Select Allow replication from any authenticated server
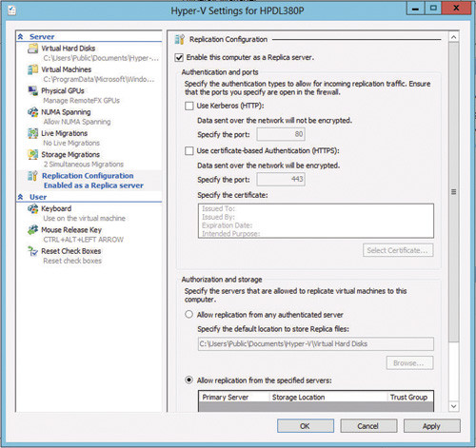Image resolution: width=476 pixels, height=448 pixels. [x=188, y=315]
